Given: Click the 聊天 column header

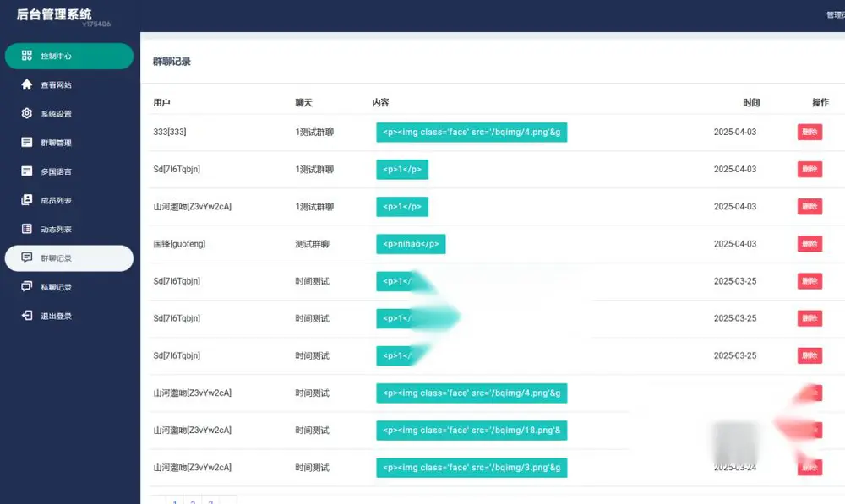Looking at the screenshot, I should coord(303,102).
